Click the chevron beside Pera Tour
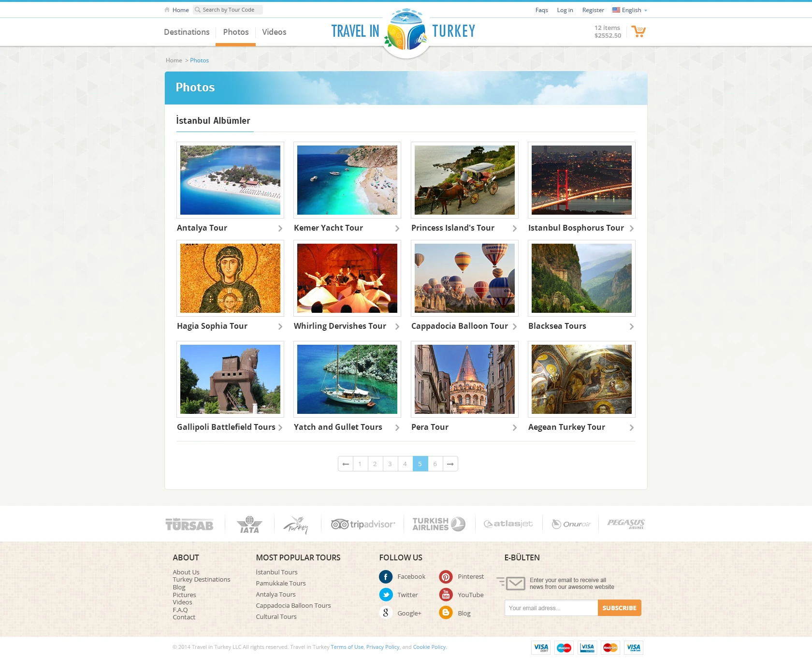The width and height of the screenshot is (812, 659). click(514, 427)
